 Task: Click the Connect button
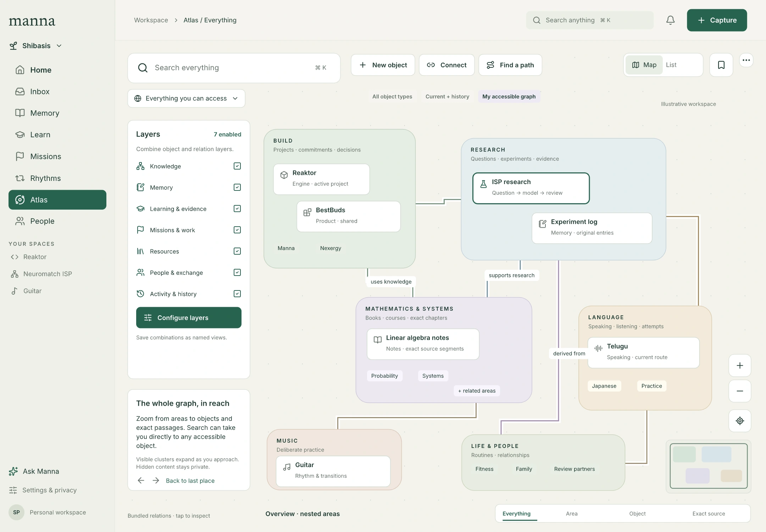click(x=447, y=65)
